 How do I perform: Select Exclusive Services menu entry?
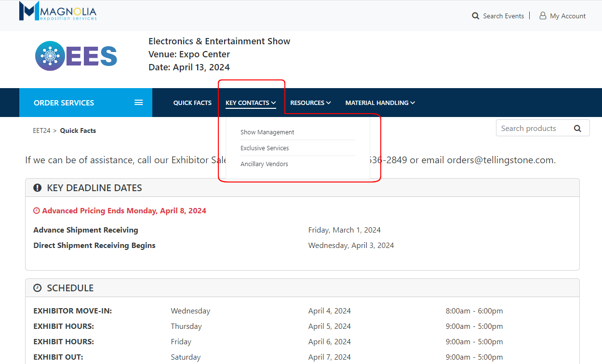[x=265, y=148]
